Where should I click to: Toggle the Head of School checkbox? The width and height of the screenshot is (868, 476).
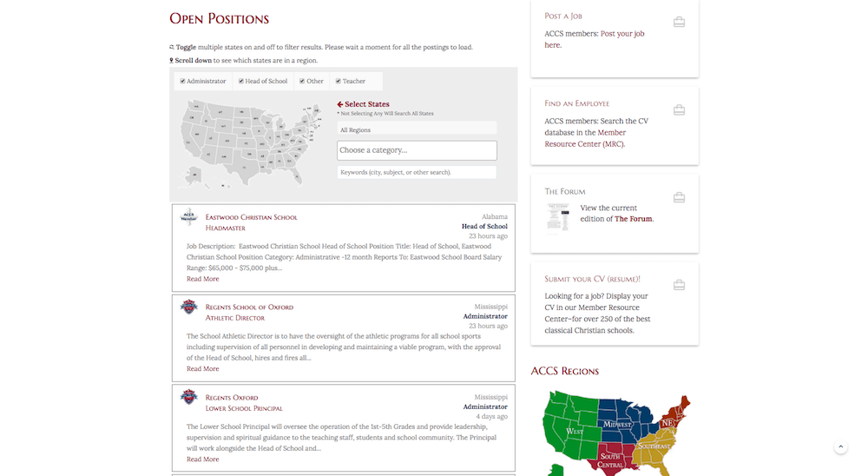[x=240, y=81]
